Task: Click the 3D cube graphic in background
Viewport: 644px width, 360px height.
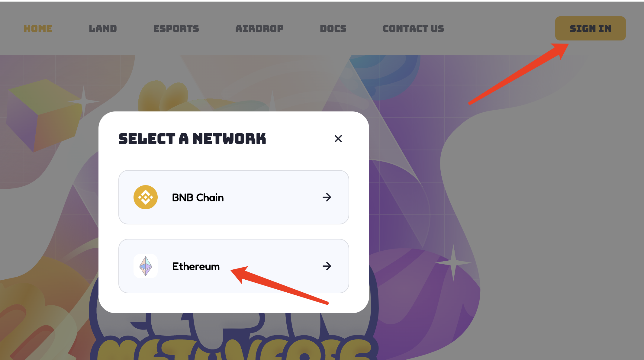Action: [x=44, y=115]
